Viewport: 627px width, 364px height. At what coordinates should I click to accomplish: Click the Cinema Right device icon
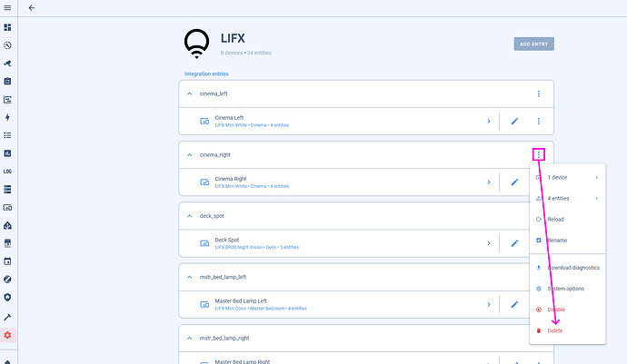pos(204,182)
